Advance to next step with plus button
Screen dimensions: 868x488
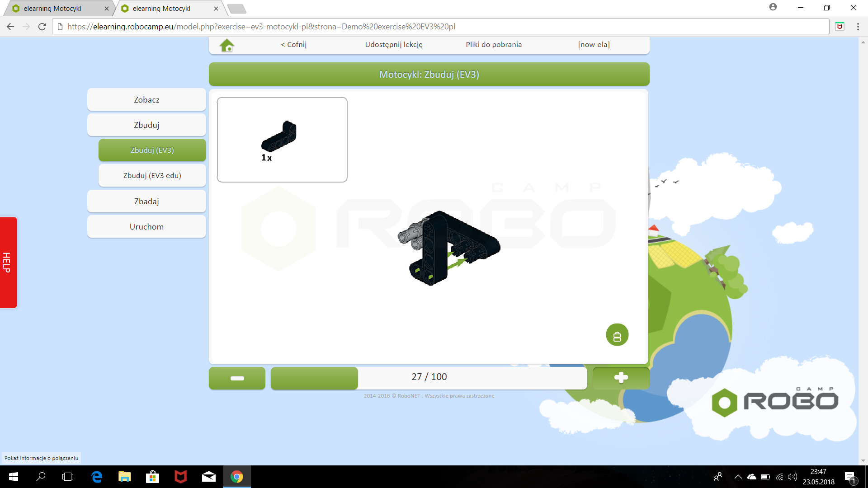click(x=621, y=378)
